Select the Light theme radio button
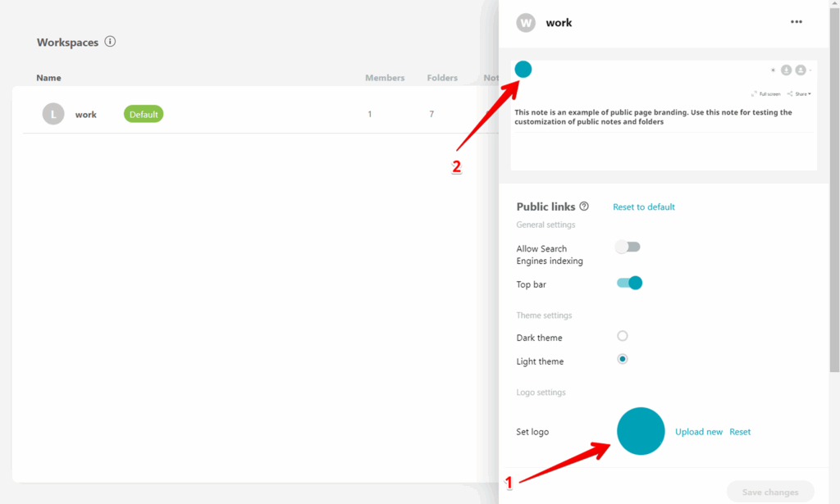 click(622, 359)
